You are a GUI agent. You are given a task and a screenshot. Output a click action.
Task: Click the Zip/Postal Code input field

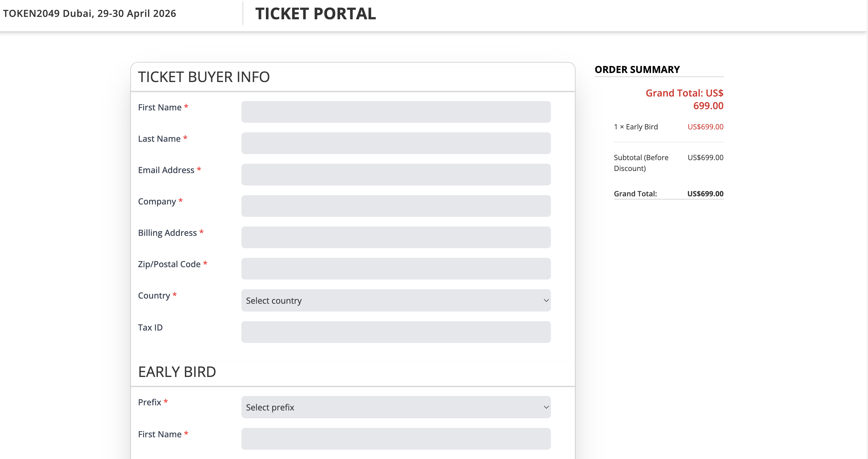(396, 268)
